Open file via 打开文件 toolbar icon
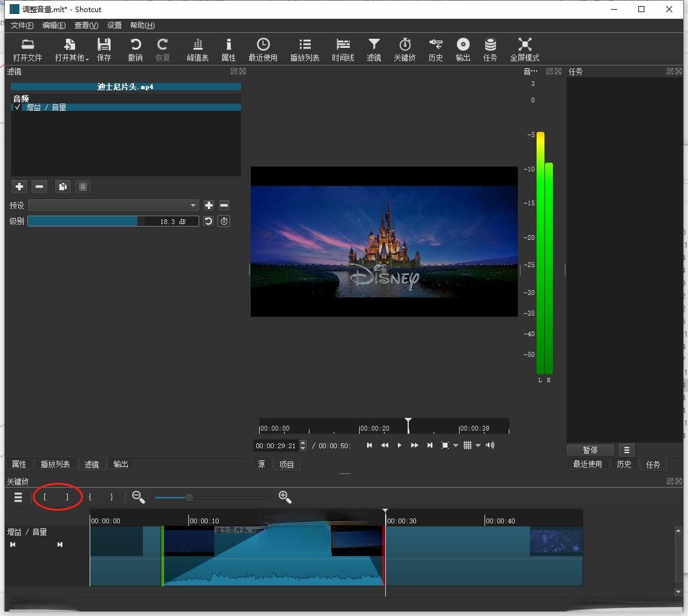The height and width of the screenshot is (616, 688). (27, 50)
